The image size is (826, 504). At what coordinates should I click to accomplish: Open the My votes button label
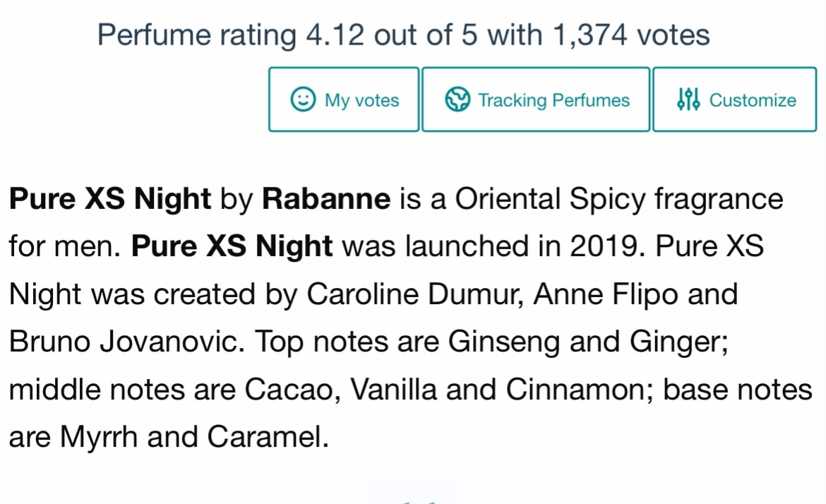[x=362, y=100]
